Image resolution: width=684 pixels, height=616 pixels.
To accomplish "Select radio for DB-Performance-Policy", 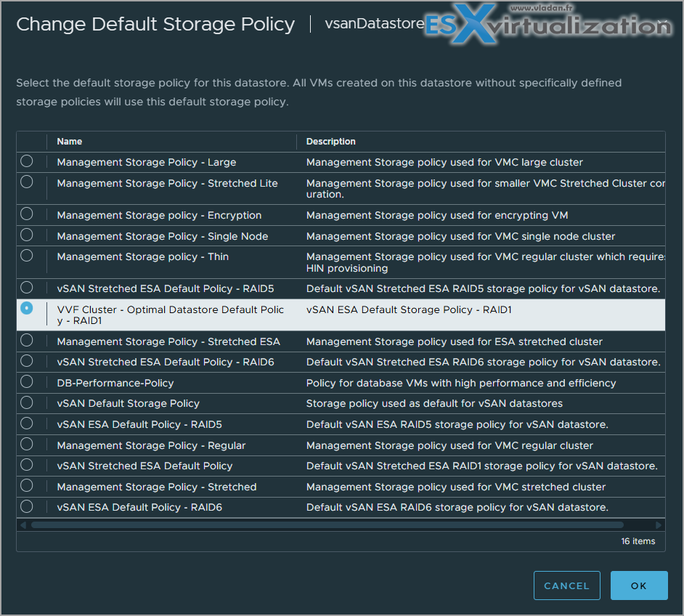I will (x=27, y=381).
